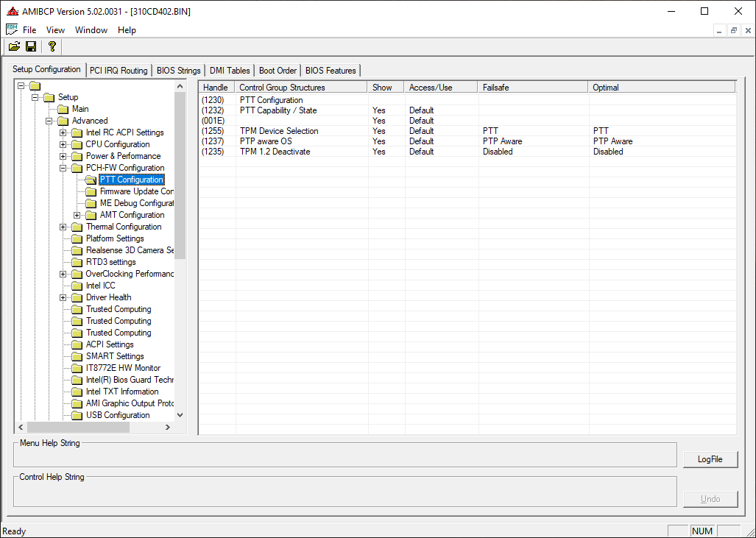Viewport: 756px width, 538px height.
Task: Expand the Thermal Configuration node
Action: click(63, 227)
